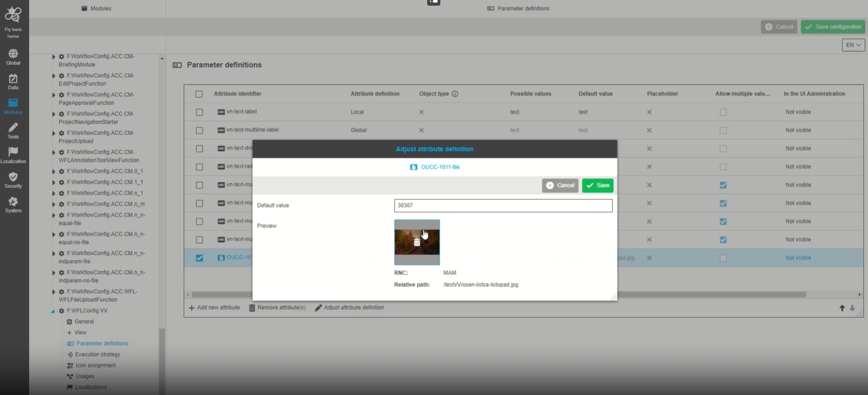Viewport: 868px width, 395px height.
Task: Click Cancel in the Adjust attribute dialog
Action: [560, 186]
